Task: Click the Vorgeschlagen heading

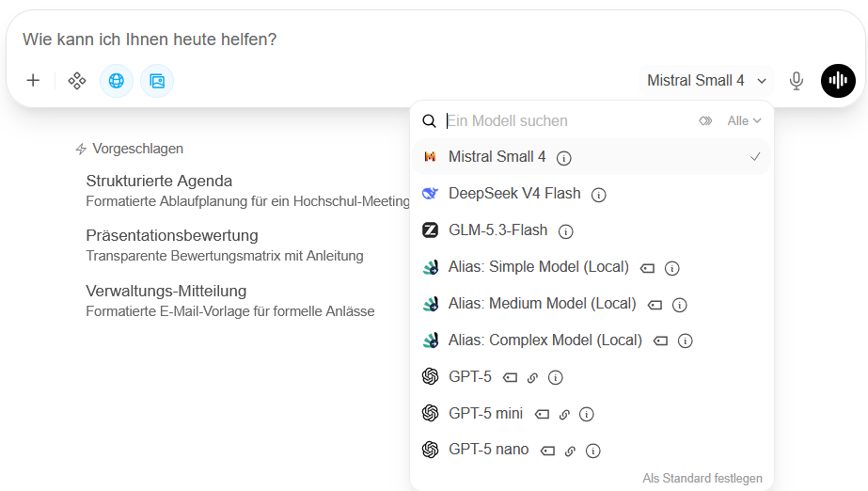Action: point(137,149)
